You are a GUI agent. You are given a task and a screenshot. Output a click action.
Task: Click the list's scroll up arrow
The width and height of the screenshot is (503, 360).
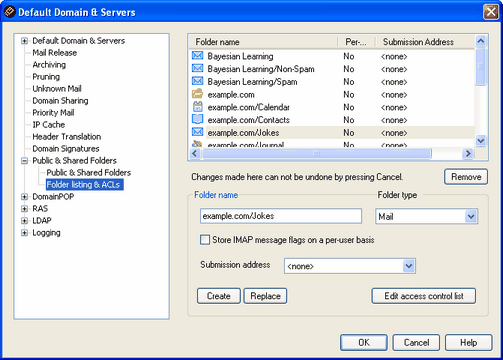point(481,41)
